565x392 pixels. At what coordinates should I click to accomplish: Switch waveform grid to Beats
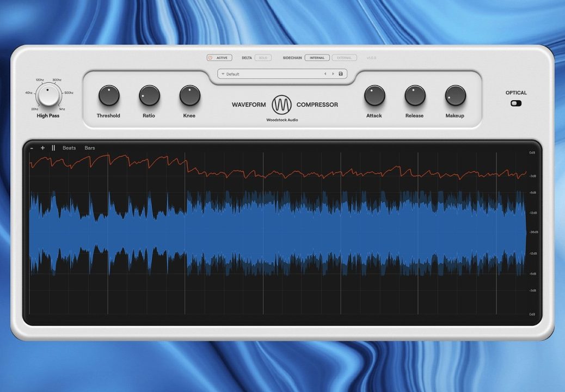[69, 148]
